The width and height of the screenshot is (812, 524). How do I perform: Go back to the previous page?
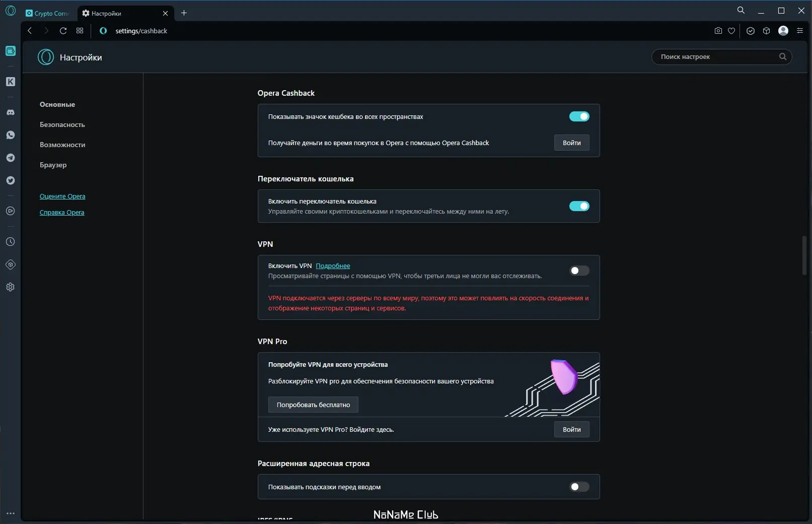(30, 31)
